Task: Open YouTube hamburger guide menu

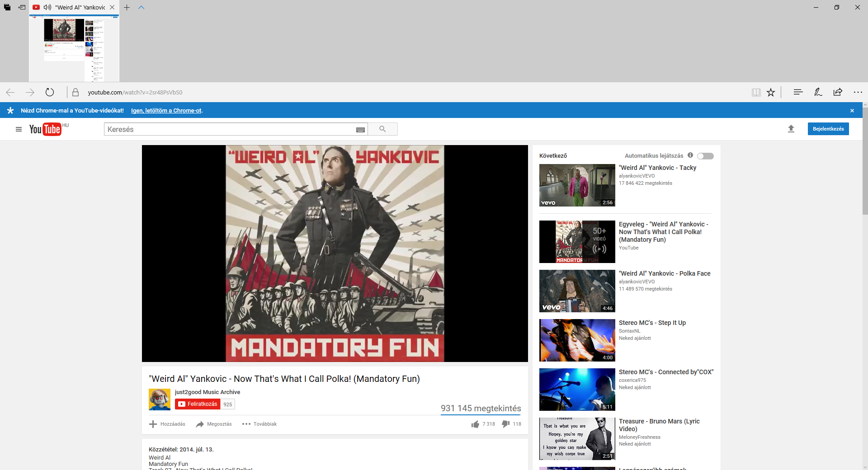Action: point(19,129)
